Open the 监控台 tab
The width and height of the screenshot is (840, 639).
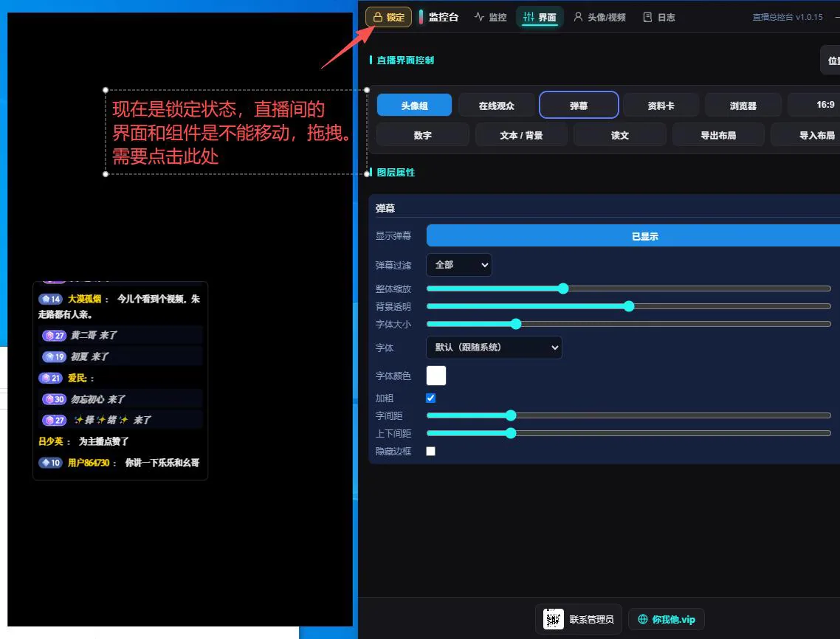[x=438, y=17]
